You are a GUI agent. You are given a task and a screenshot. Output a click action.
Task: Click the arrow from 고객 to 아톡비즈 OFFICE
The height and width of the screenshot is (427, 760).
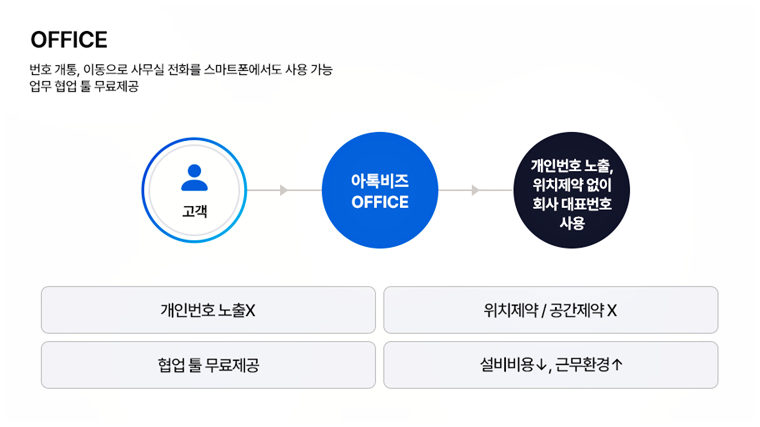tap(284, 190)
